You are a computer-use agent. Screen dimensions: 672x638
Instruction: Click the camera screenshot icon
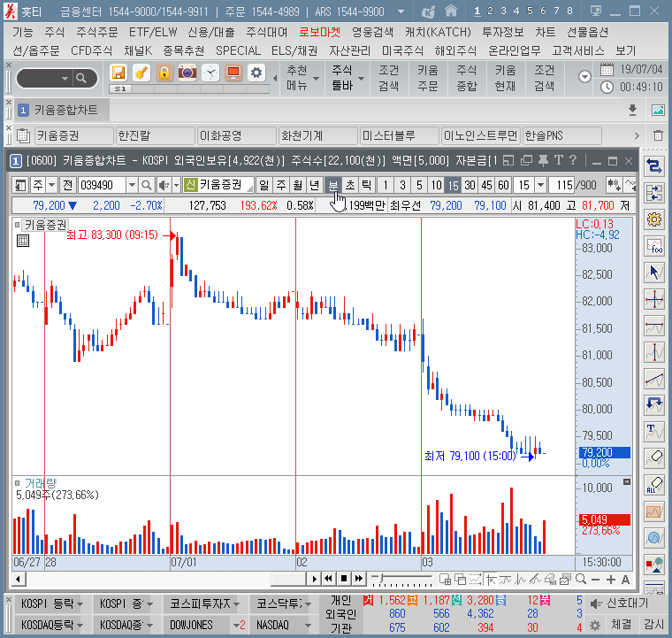pyautogui.click(x=187, y=73)
